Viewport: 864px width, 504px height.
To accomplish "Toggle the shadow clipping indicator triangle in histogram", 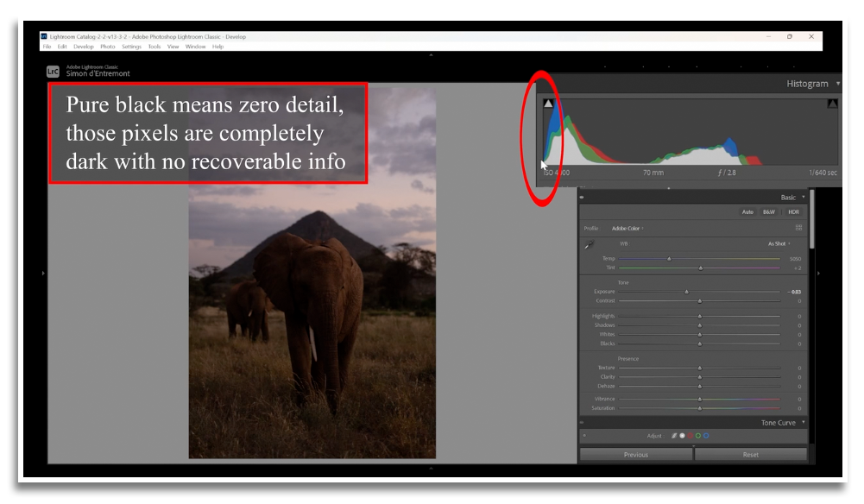I will (548, 104).
